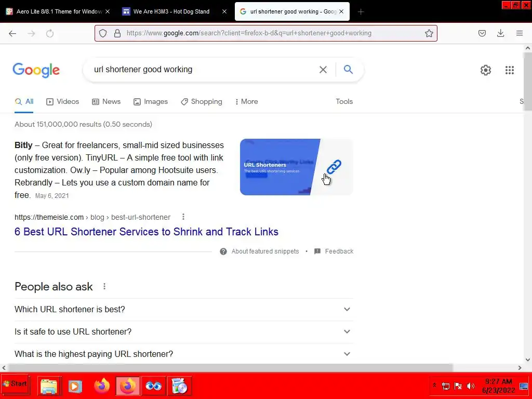Click the "About 151,000,000 results" text
This screenshot has height=399, width=532.
click(x=83, y=125)
